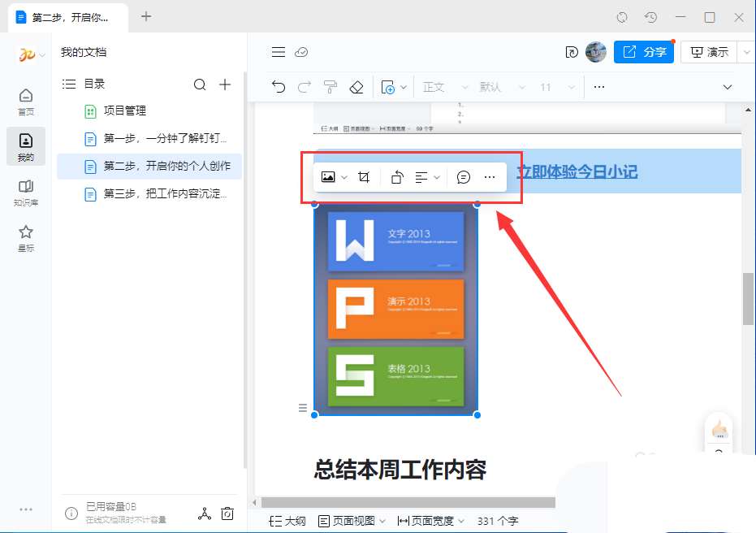Expand the toolbar with the chevron

tap(728, 87)
